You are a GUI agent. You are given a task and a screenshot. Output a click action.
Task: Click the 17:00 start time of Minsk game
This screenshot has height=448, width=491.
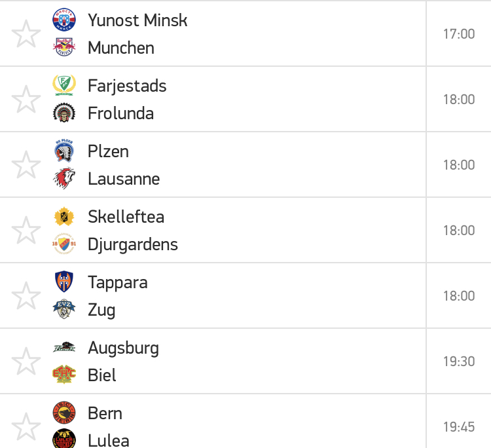tap(459, 33)
